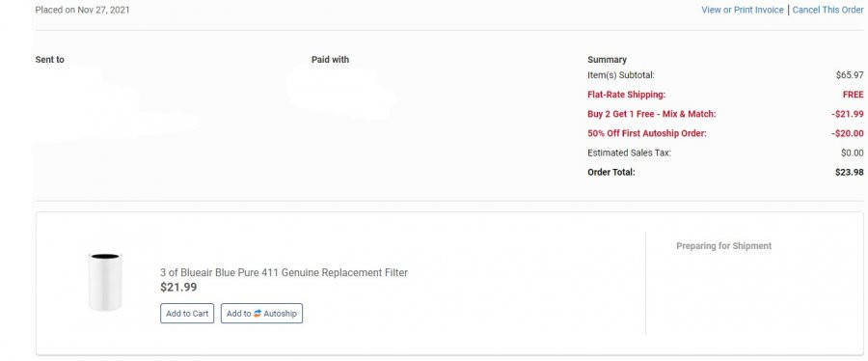
Task: Click the -$21.99 discount amount
Action: [847, 114]
